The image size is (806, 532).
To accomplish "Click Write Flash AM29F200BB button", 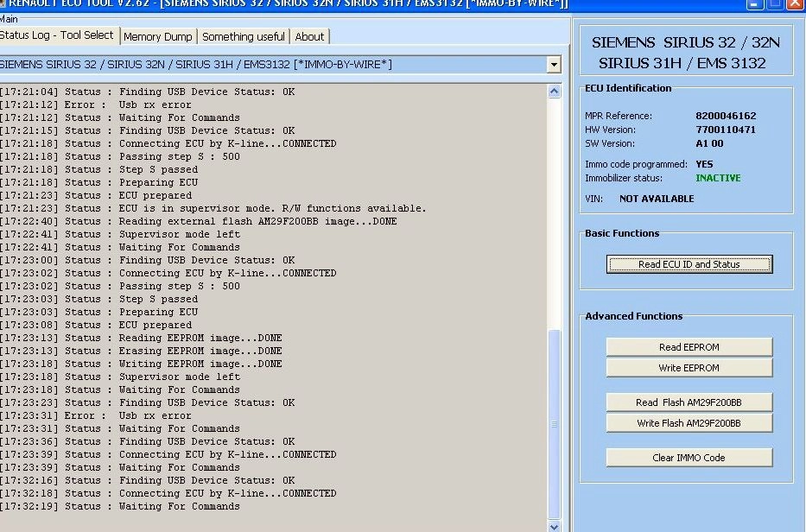I will [689, 423].
